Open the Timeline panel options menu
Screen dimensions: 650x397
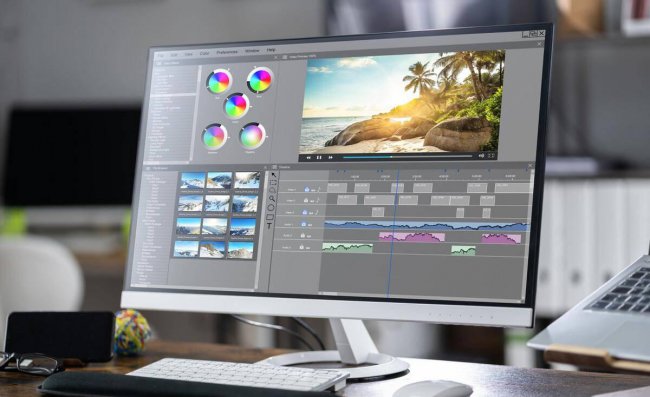pyautogui.click(x=274, y=167)
